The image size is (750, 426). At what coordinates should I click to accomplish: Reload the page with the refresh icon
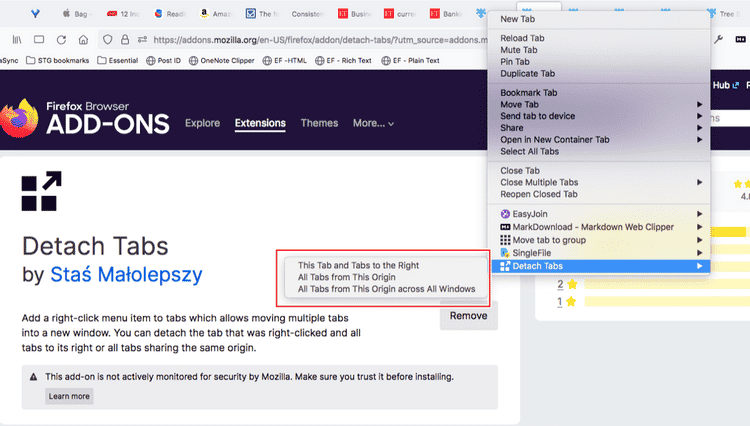pos(61,40)
